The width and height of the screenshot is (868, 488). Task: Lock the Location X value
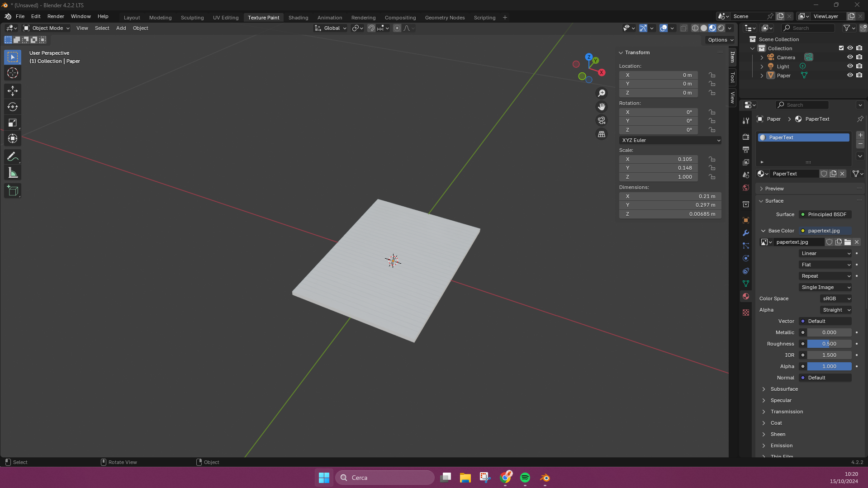pyautogui.click(x=712, y=75)
